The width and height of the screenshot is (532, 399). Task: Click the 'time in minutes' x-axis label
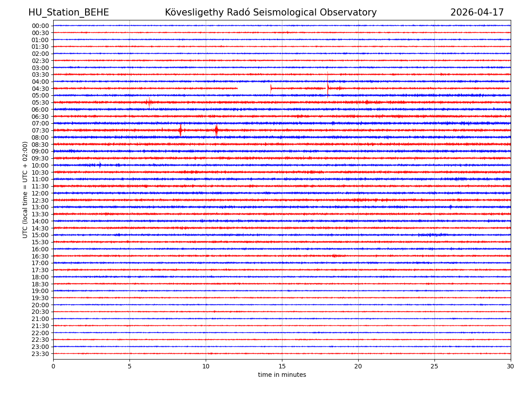pos(282,375)
